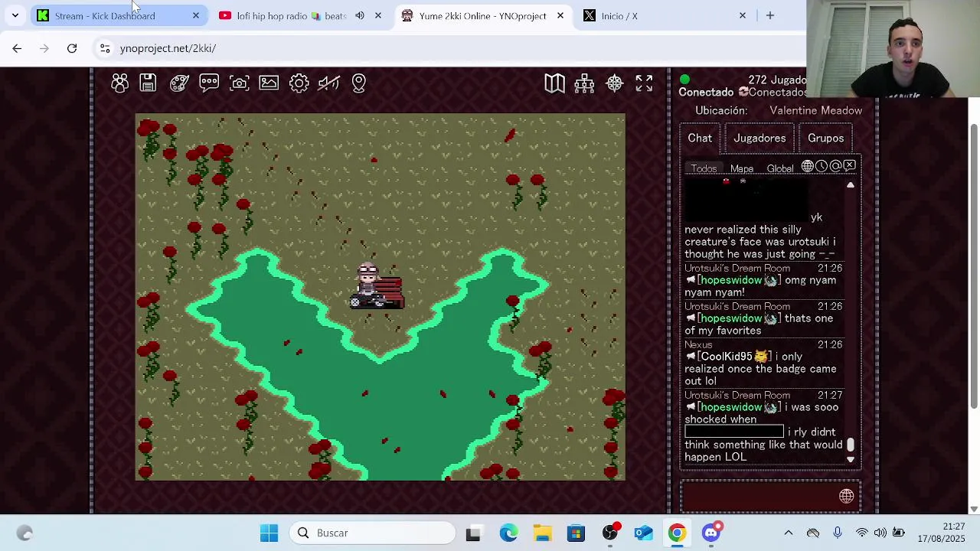Viewport: 980px width, 551px height.
Task: Open the gear settings icon in game toolbar
Action: tap(299, 83)
